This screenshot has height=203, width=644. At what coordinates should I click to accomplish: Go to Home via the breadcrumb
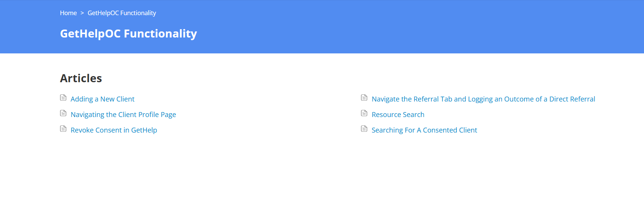click(x=68, y=13)
